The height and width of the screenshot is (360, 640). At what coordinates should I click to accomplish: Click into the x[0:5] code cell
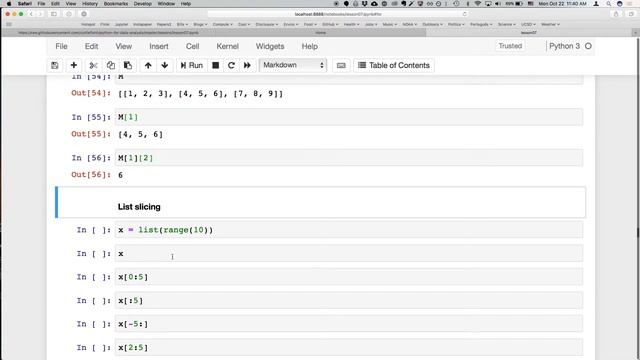click(x=349, y=277)
